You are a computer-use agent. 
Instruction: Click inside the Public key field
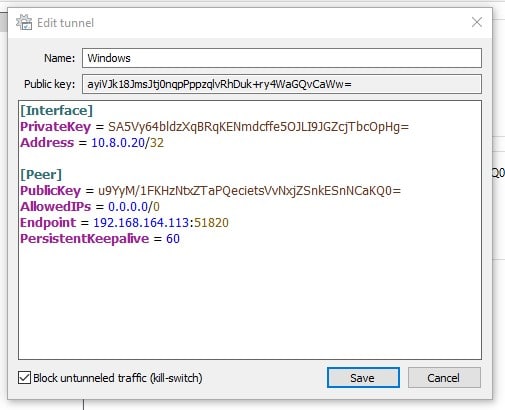point(282,84)
